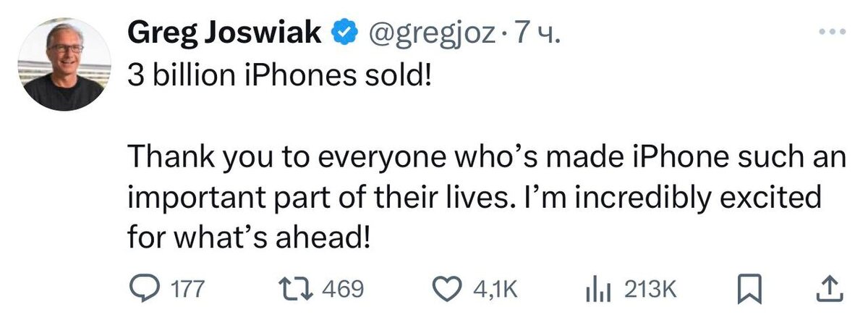
Task: Click the "Thank you to everyone" text line
Action: click(486, 157)
